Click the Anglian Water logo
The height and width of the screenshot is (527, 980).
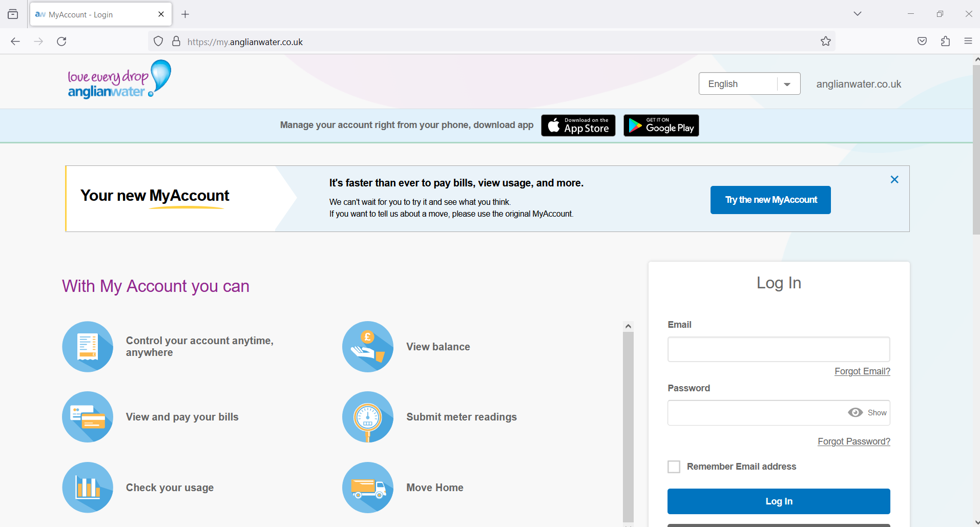click(x=118, y=79)
